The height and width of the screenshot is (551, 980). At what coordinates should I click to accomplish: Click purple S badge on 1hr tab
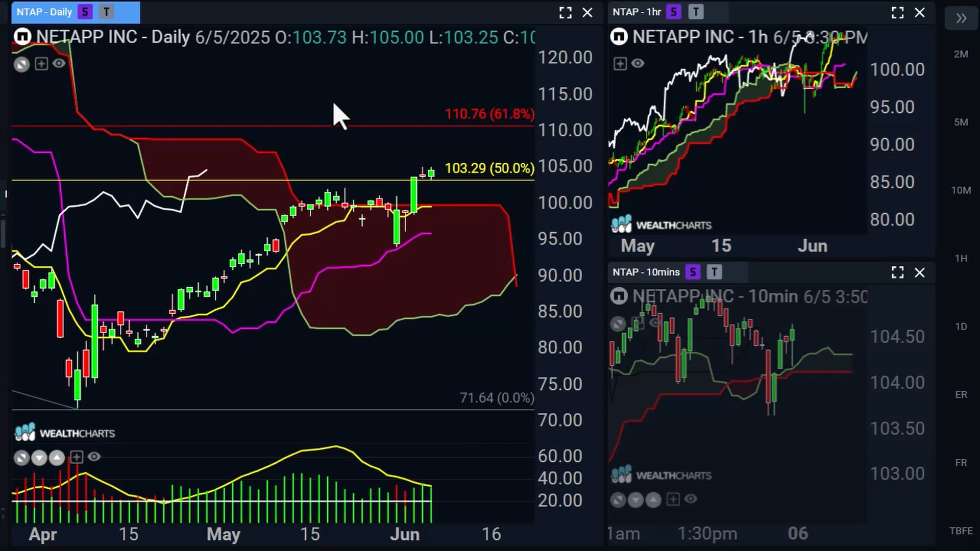click(674, 12)
